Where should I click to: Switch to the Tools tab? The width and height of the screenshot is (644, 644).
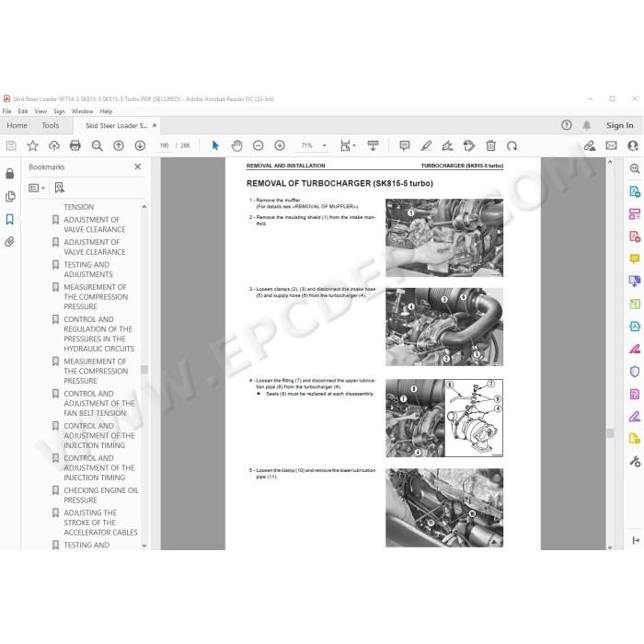coord(50,125)
